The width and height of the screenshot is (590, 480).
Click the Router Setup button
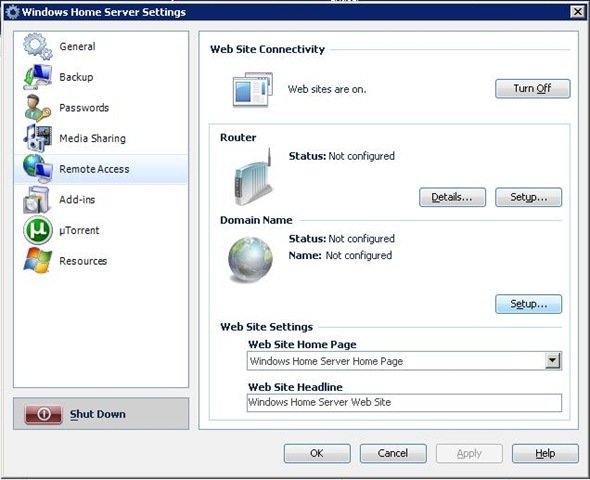pyautogui.click(x=528, y=197)
